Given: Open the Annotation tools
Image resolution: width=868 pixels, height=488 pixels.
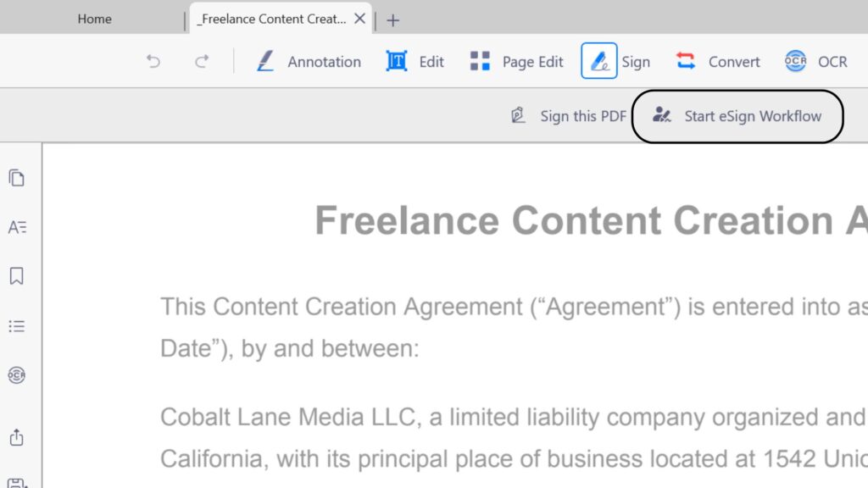Looking at the screenshot, I should pyautogui.click(x=309, y=61).
